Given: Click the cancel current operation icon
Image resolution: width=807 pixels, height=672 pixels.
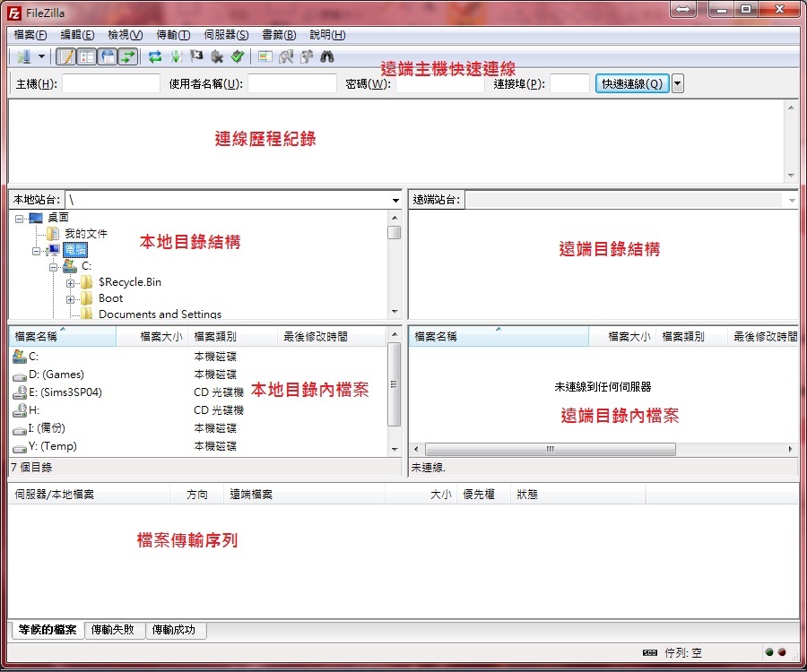Looking at the screenshot, I should [x=196, y=56].
